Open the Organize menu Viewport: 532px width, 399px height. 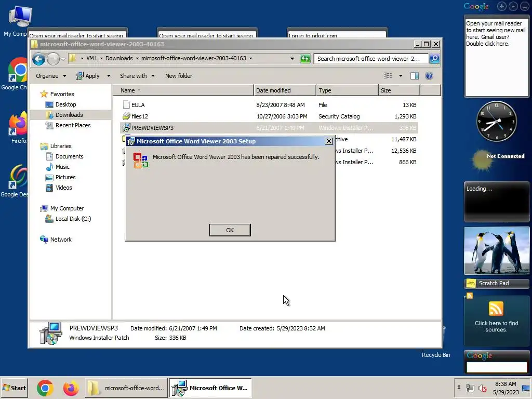(x=51, y=76)
